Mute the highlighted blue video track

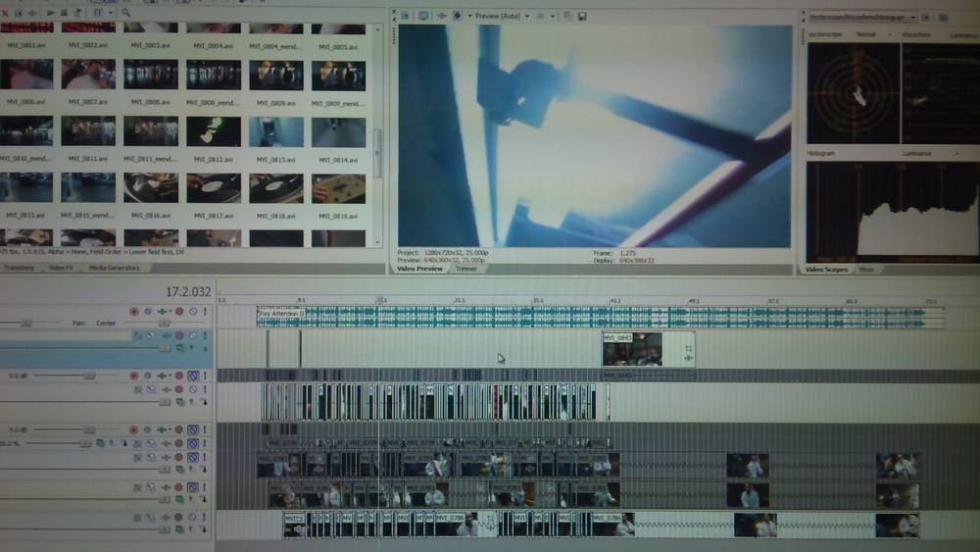pos(193,335)
